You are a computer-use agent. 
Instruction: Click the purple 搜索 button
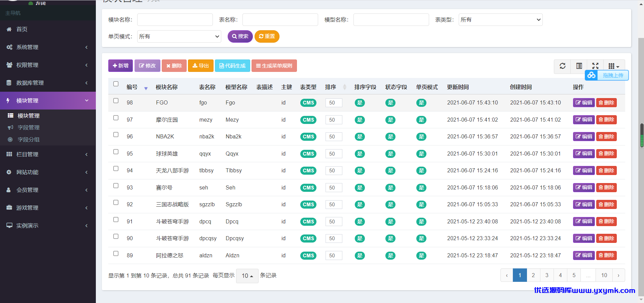[x=240, y=36]
